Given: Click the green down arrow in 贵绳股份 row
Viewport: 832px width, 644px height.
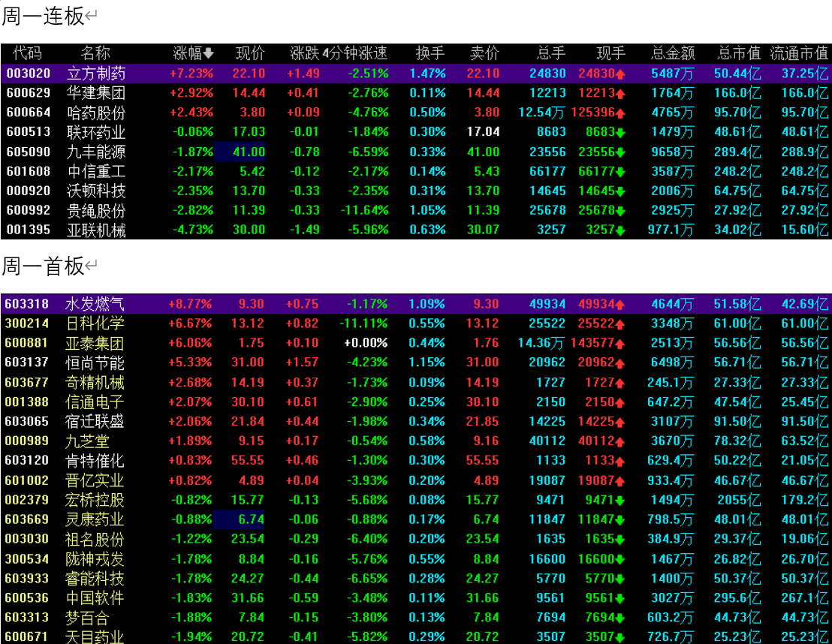Looking at the screenshot, I should click(x=620, y=211).
